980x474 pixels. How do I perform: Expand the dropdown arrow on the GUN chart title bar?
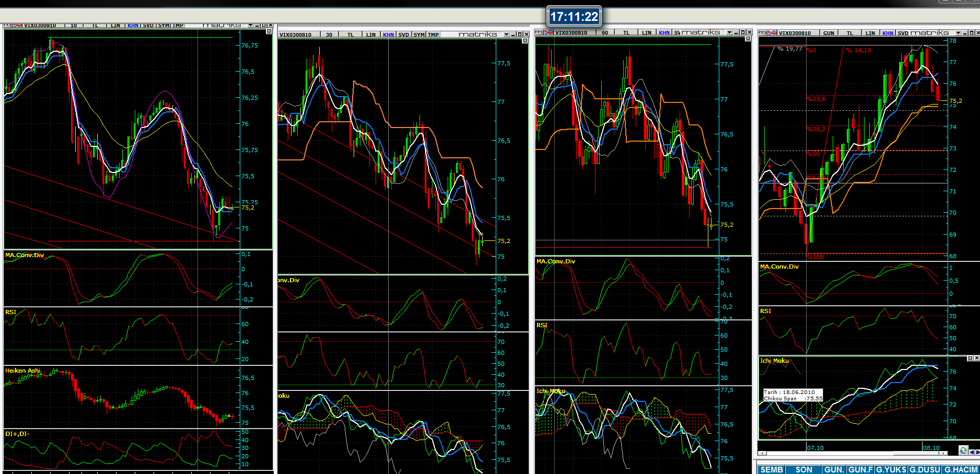(958, 32)
